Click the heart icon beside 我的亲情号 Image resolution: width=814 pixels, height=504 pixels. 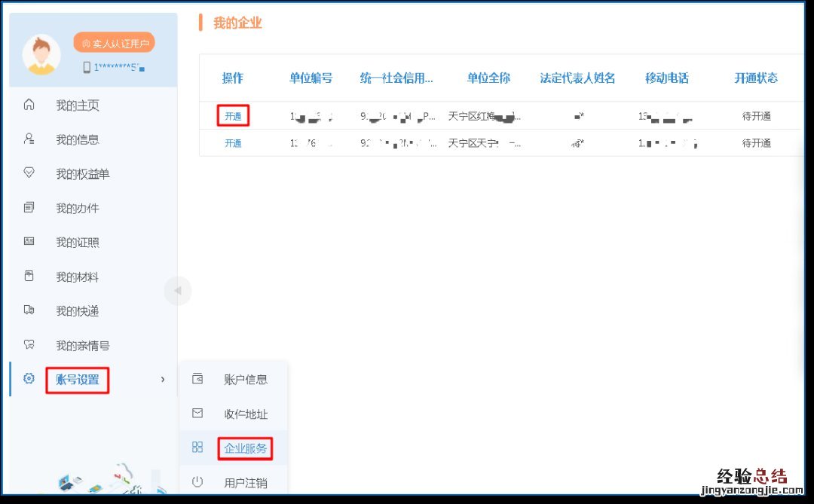click(29, 344)
